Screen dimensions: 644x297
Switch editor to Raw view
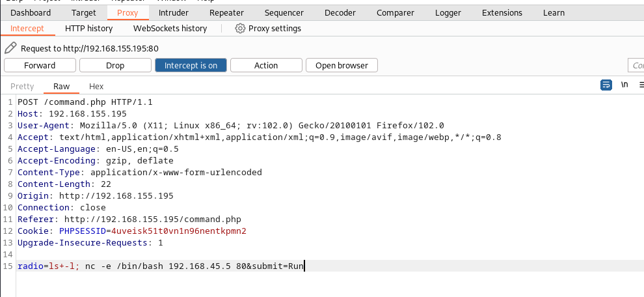tap(62, 86)
